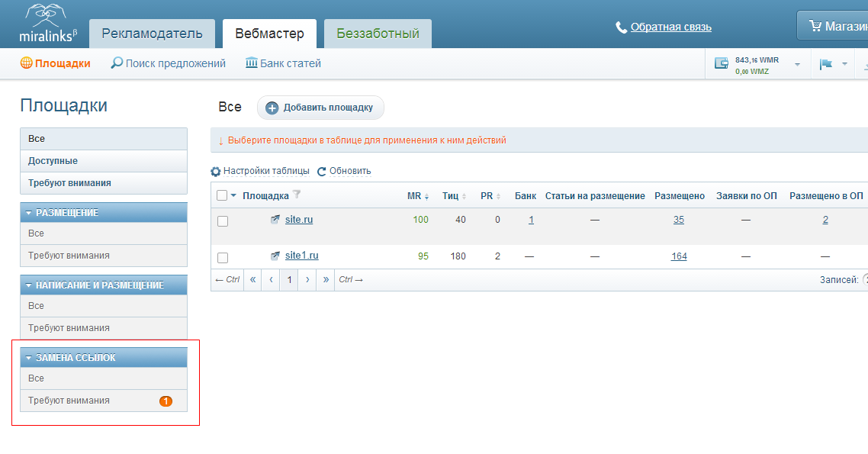
Task: Click the refresh arrow icon next to Обновить
Action: [322, 172]
